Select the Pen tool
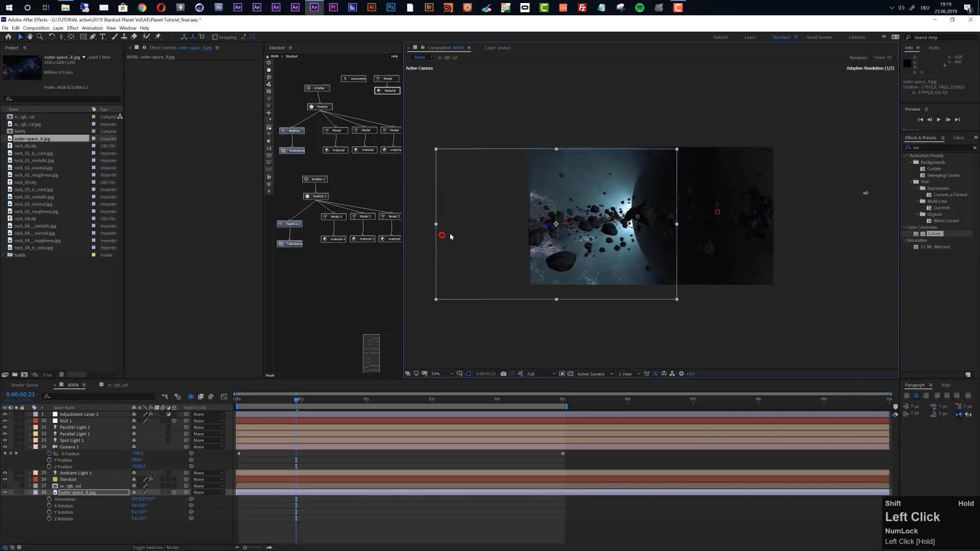980x551 pixels. coord(93,37)
